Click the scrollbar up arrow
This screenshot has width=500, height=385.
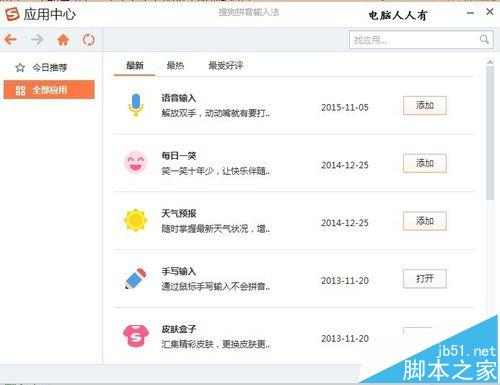tap(490, 62)
